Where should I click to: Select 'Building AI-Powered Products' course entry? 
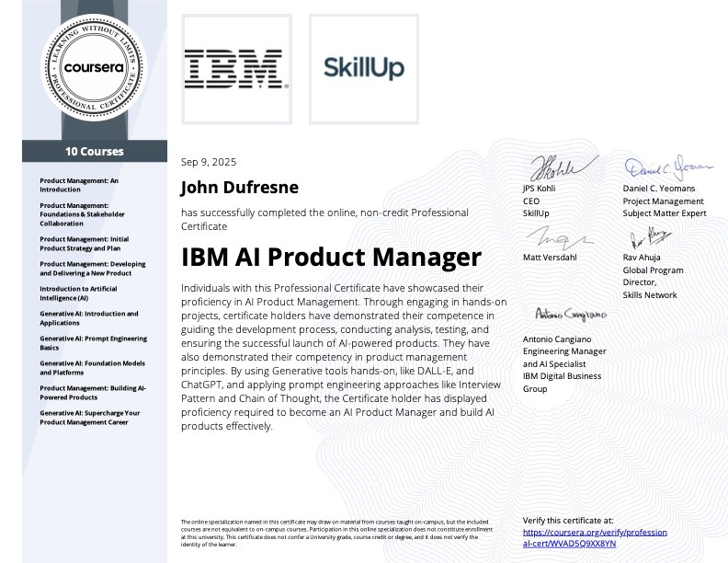[93, 393]
